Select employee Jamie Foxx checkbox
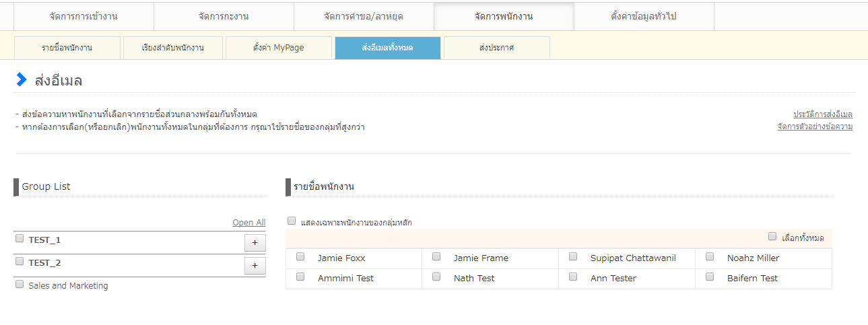This screenshot has width=868, height=325. pos(300,256)
